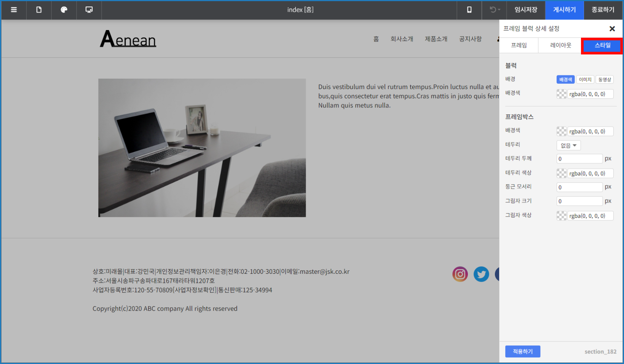624x364 pixels.
Task: Open the 스타일 tab
Action: pos(602,46)
